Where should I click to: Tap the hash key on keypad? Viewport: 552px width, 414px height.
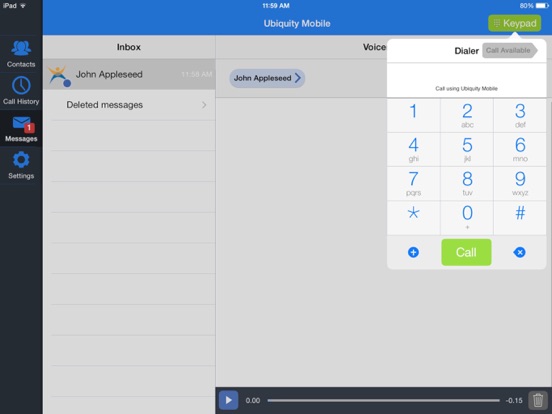tap(520, 218)
